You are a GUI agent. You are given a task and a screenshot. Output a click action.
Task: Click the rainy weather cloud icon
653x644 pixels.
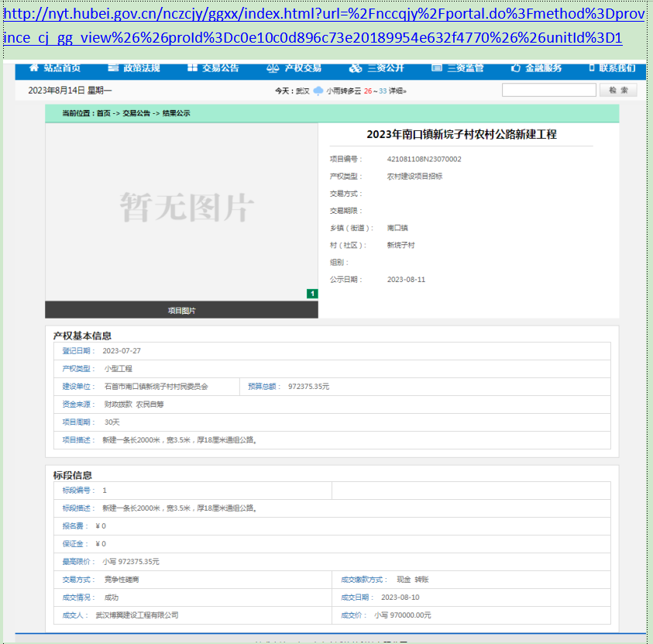pos(318,91)
